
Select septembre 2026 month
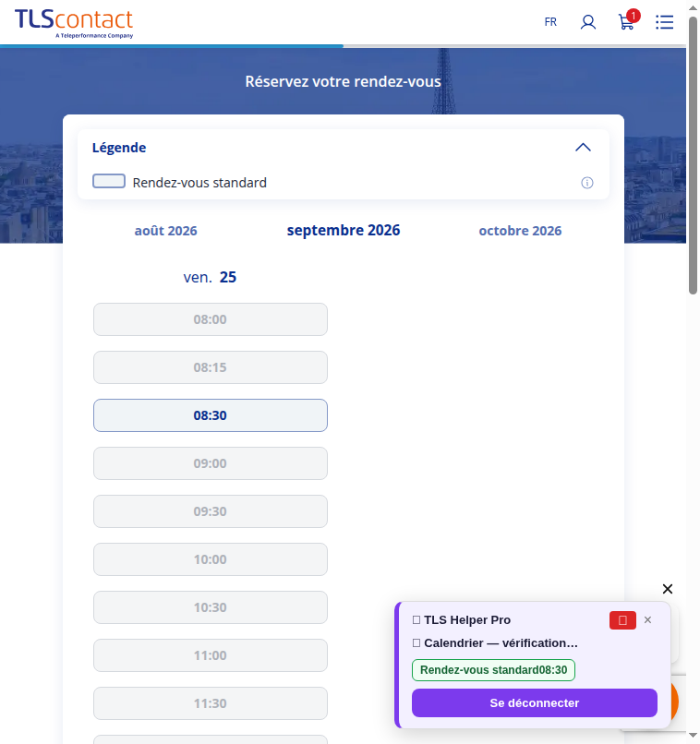[x=344, y=230]
